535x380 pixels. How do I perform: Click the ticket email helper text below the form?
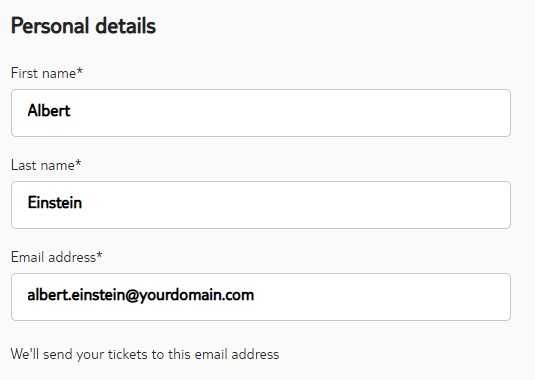[145, 354]
